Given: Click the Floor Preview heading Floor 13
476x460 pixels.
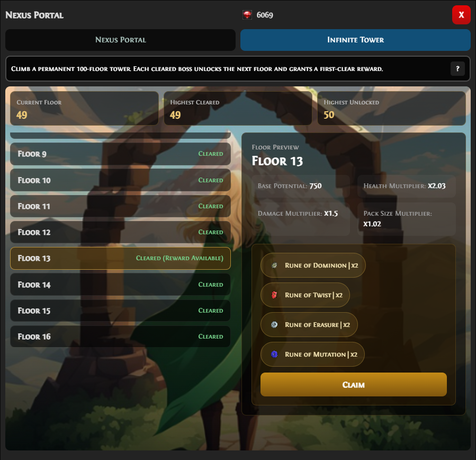Looking at the screenshot, I should [277, 161].
